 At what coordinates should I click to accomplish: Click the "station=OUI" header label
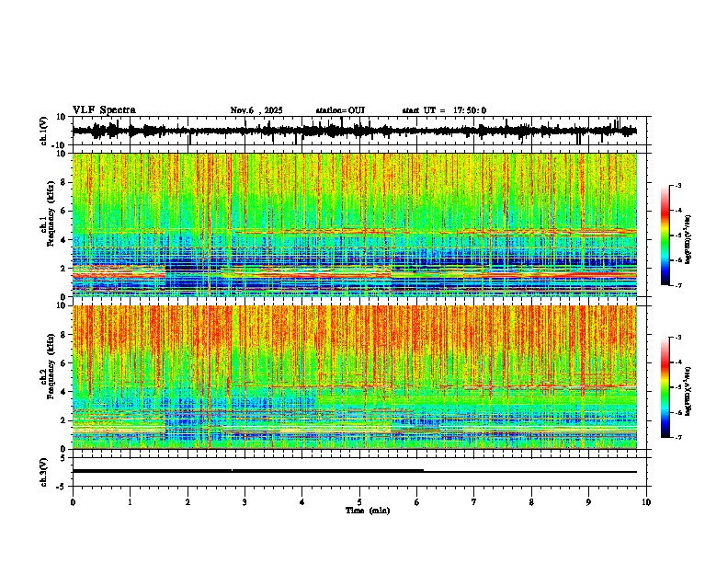coord(340,110)
